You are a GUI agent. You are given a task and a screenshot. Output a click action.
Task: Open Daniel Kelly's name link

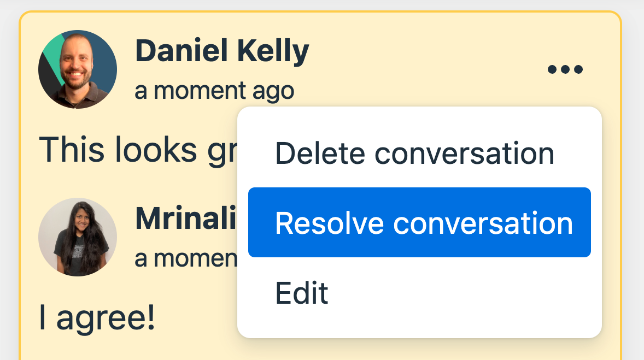(222, 51)
